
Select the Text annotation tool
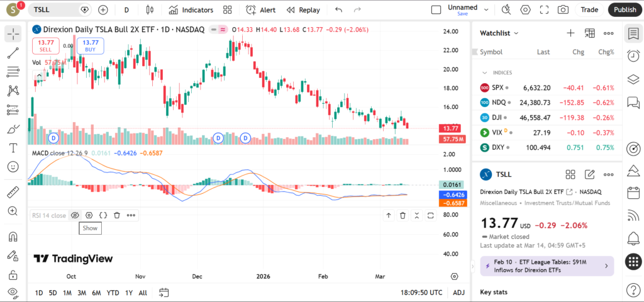pos(13,148)
